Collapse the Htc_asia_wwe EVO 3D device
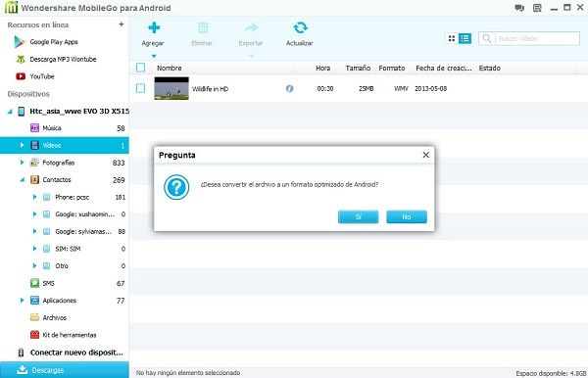Viewport: 588px width, 378px height. pyautogui.click(x=10, y=112)
